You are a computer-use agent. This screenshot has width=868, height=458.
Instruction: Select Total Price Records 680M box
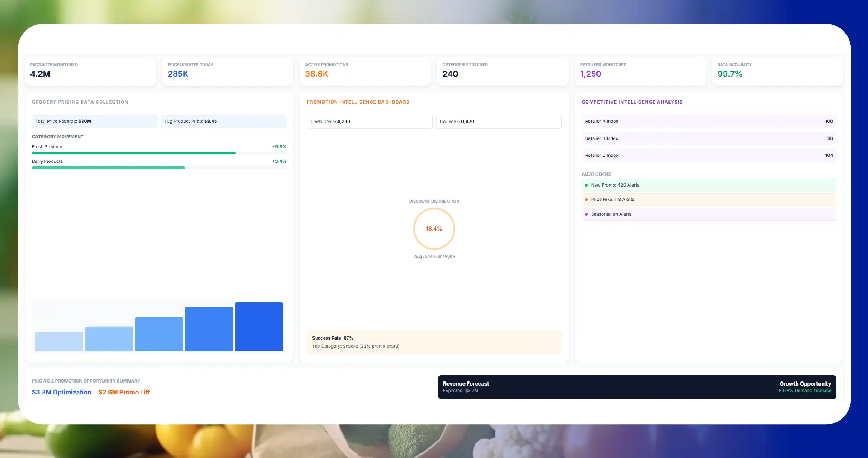point(95,121)
